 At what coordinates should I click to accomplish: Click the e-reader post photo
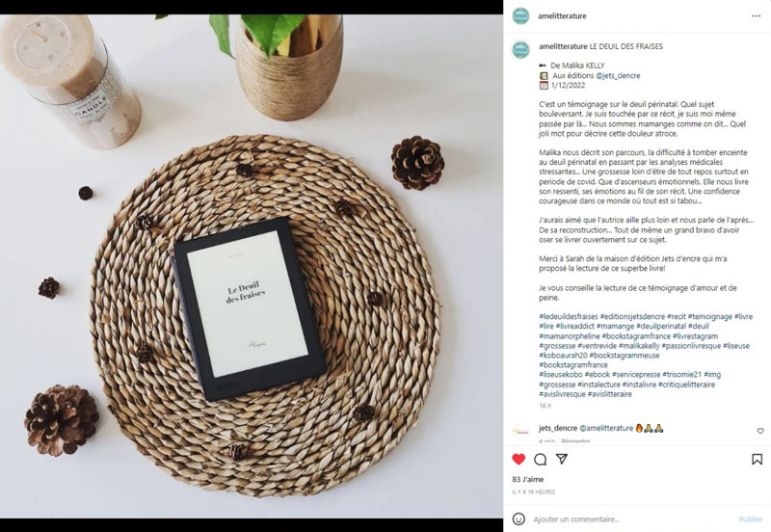[x=252, y=266]
